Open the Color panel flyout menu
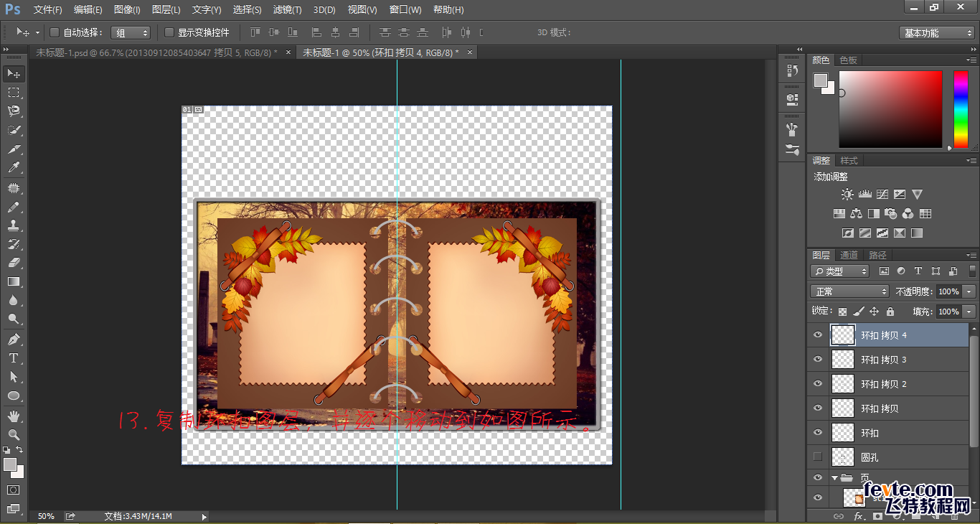This screenshot has height=524, width=980. point(971,60)
